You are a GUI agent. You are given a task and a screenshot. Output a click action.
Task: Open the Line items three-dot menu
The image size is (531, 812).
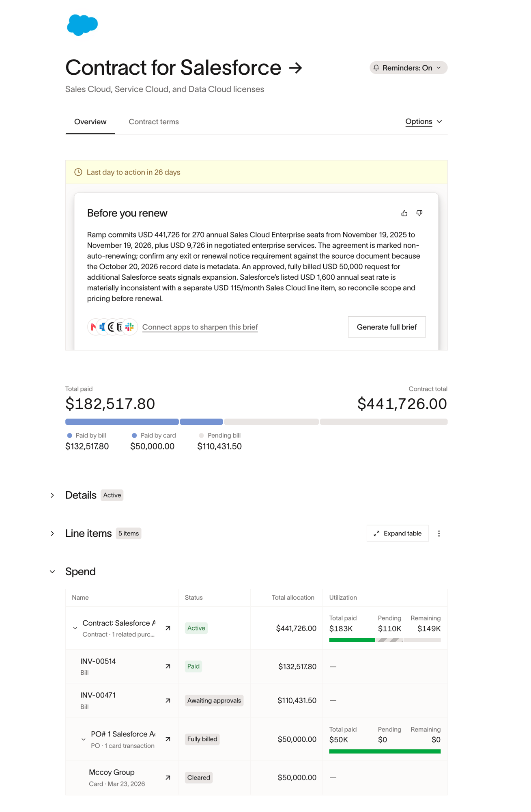pos(439,533)
